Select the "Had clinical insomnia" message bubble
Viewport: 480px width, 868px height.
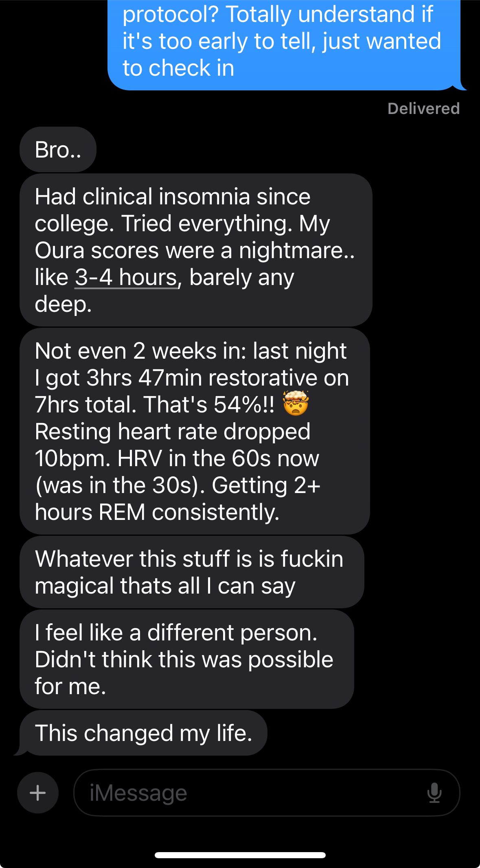[195, 250]
